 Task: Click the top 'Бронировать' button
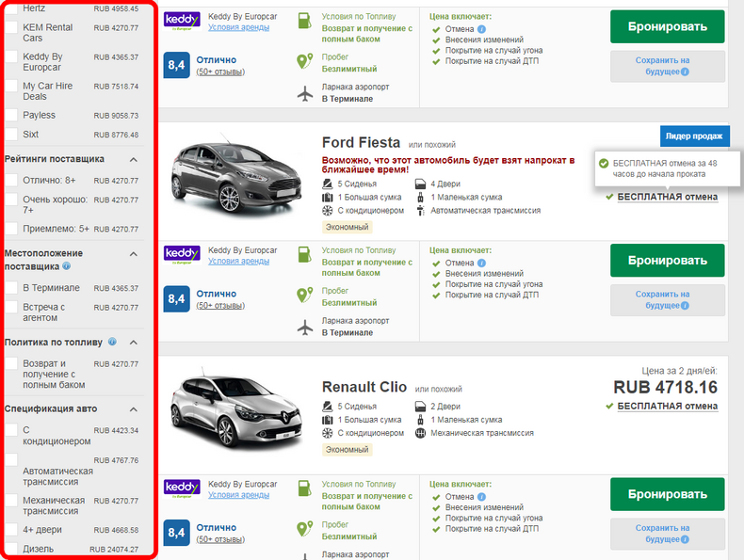[667, 26]
